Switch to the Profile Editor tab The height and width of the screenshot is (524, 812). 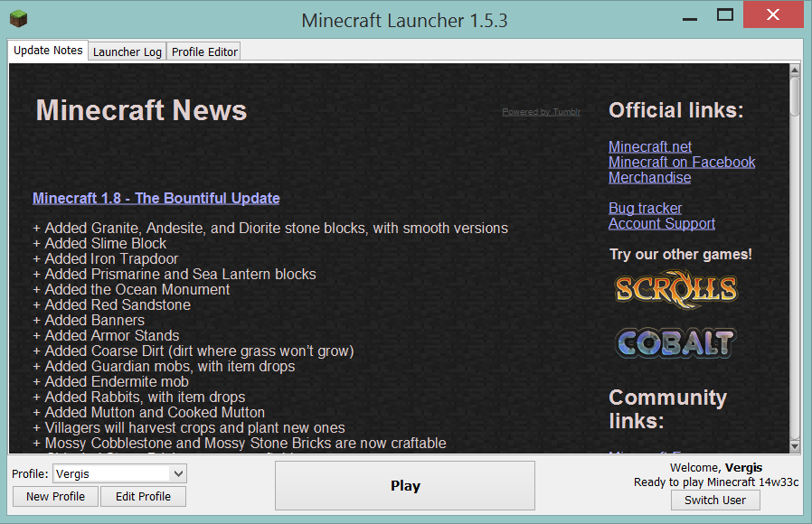pyautogui.click(x=204, y=51)
